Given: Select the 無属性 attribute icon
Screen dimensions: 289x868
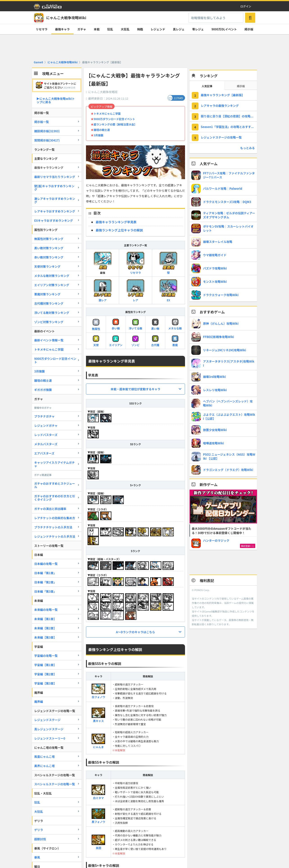Looking at the screenshot, I should click(x=96, y=322).
